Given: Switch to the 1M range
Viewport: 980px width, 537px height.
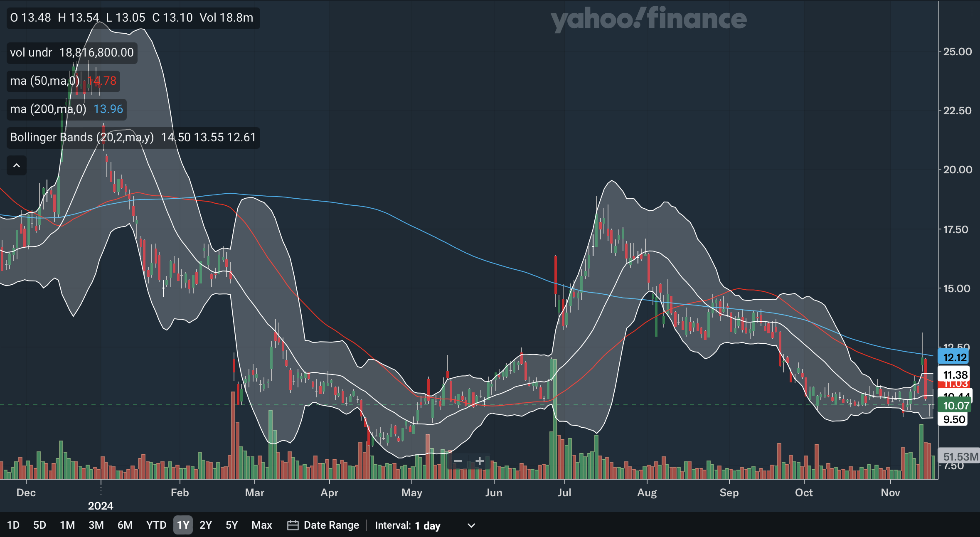Looking at the screenshot, I should pyautogui.click(x=67, y=525).
